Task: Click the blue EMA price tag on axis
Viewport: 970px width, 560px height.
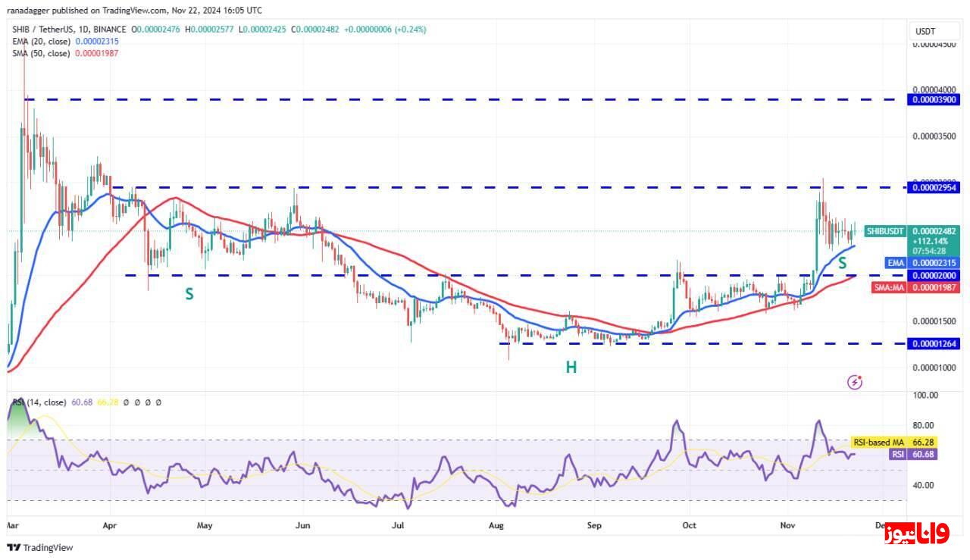Action: pyautogui.click(x=896, y=262)
